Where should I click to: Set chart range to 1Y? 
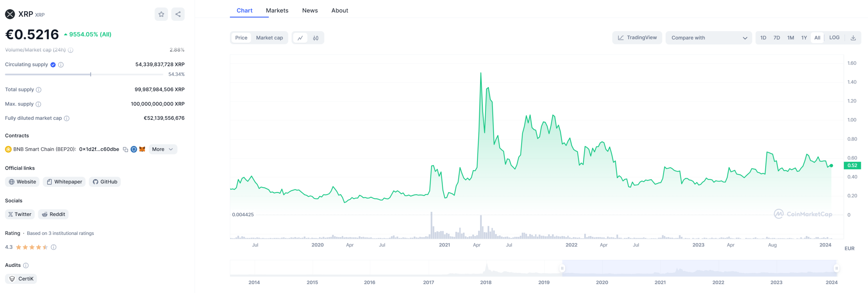point(804,38)
